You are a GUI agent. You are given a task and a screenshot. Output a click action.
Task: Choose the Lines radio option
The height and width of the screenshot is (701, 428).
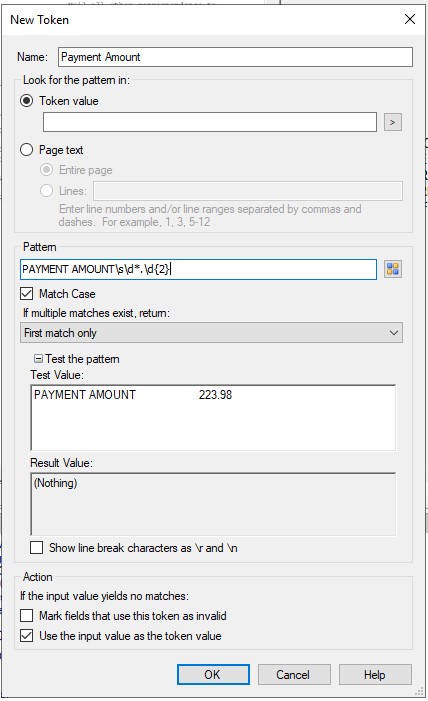47,191
